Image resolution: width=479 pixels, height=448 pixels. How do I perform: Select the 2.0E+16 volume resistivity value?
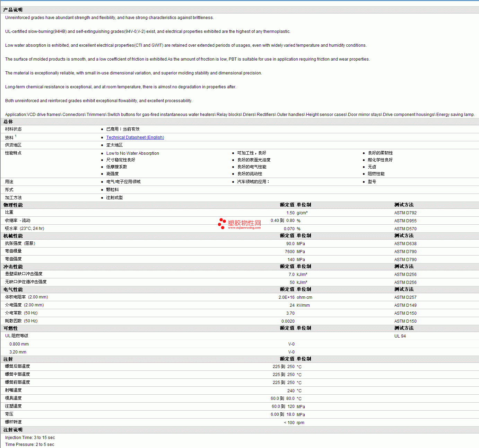pos(287,297)
